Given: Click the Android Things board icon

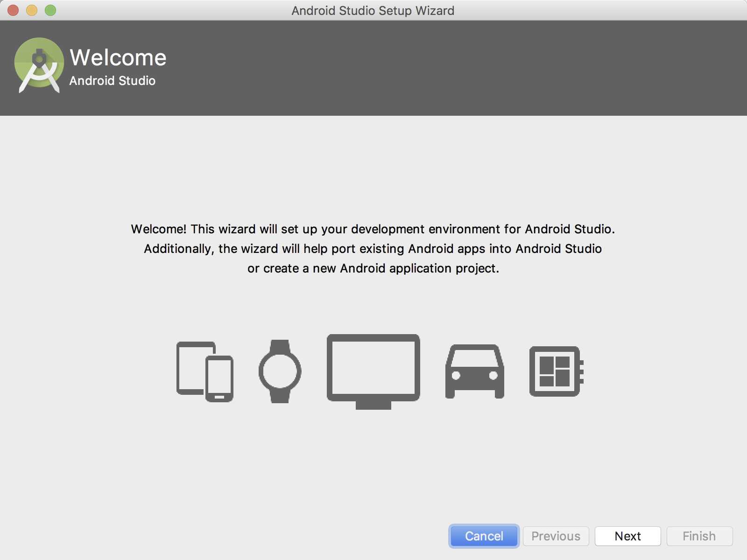Looking at the screenshot, I should (x=557, y=371).
